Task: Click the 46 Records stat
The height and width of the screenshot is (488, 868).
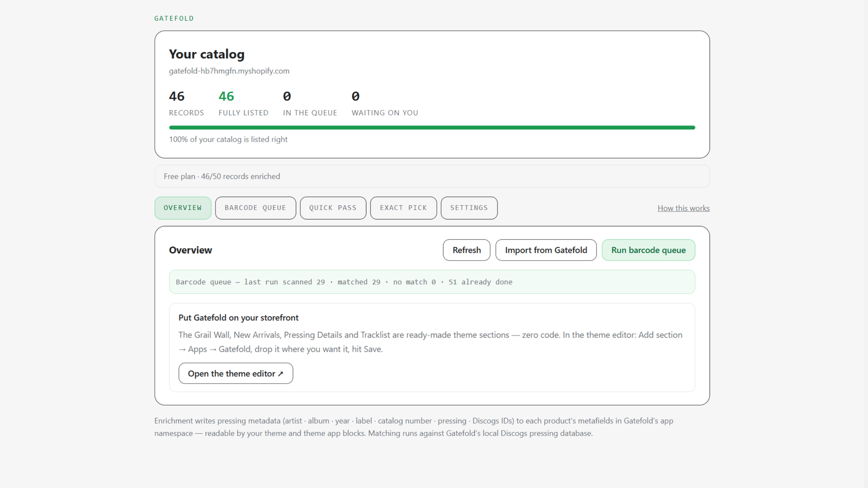Action: 186,104
